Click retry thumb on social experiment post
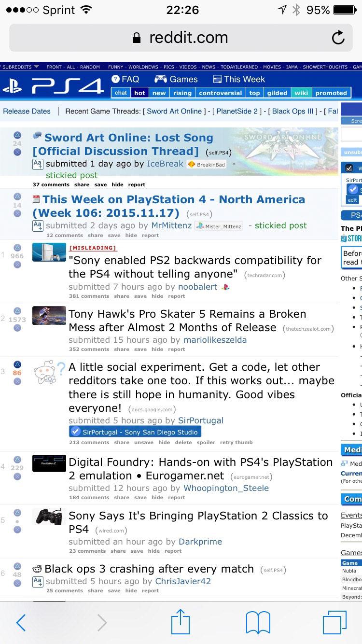 click(237, 442)
